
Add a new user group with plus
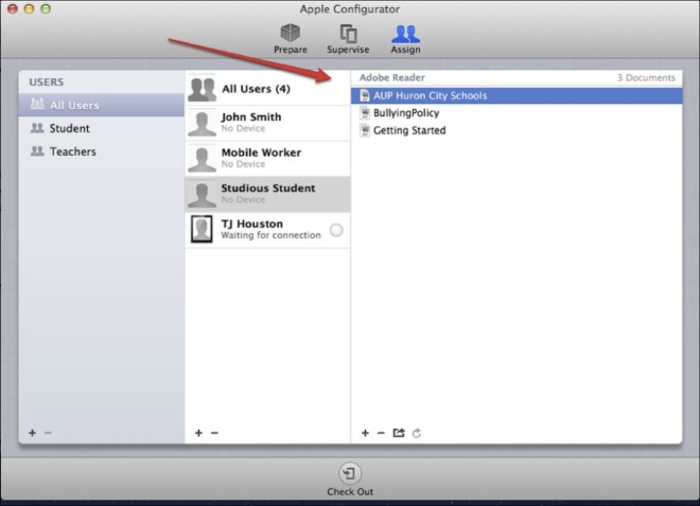[x=32, y=433]
